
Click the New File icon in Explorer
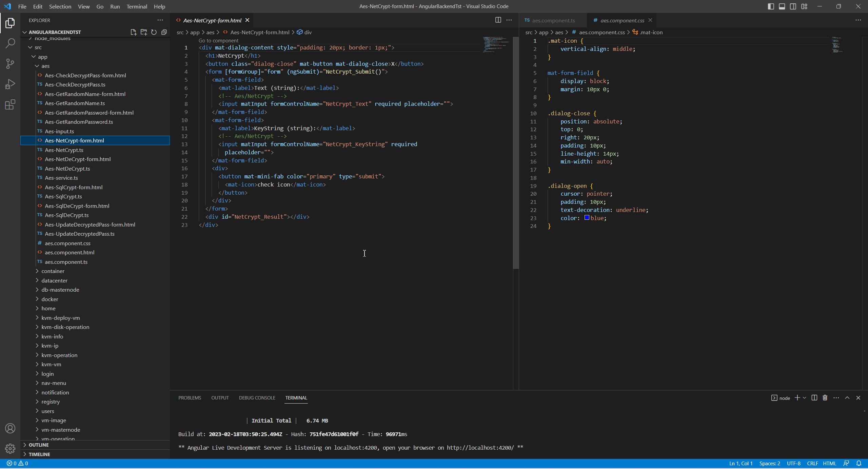tap(133, 32)
